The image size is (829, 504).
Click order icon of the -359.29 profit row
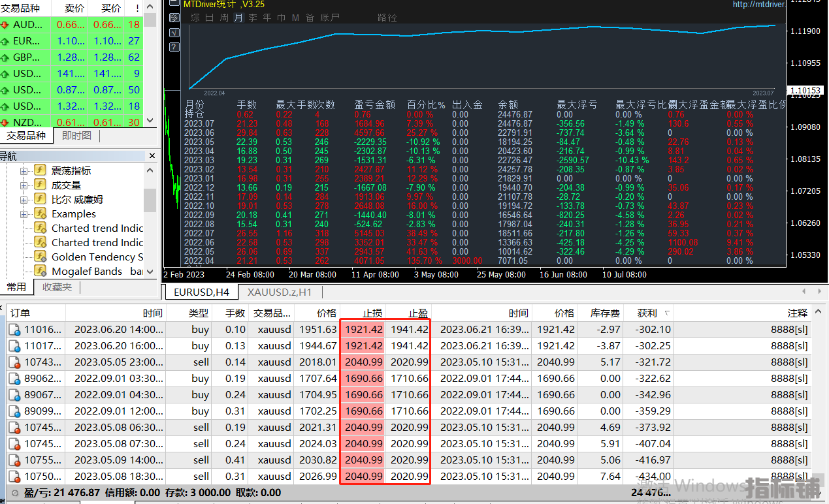15,411
